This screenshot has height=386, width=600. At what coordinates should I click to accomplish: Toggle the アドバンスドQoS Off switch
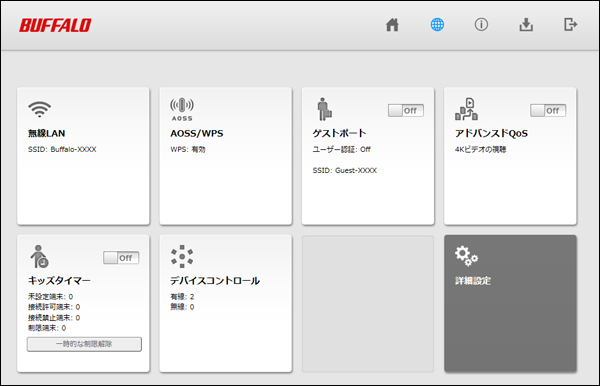click(x=548, y=111)
